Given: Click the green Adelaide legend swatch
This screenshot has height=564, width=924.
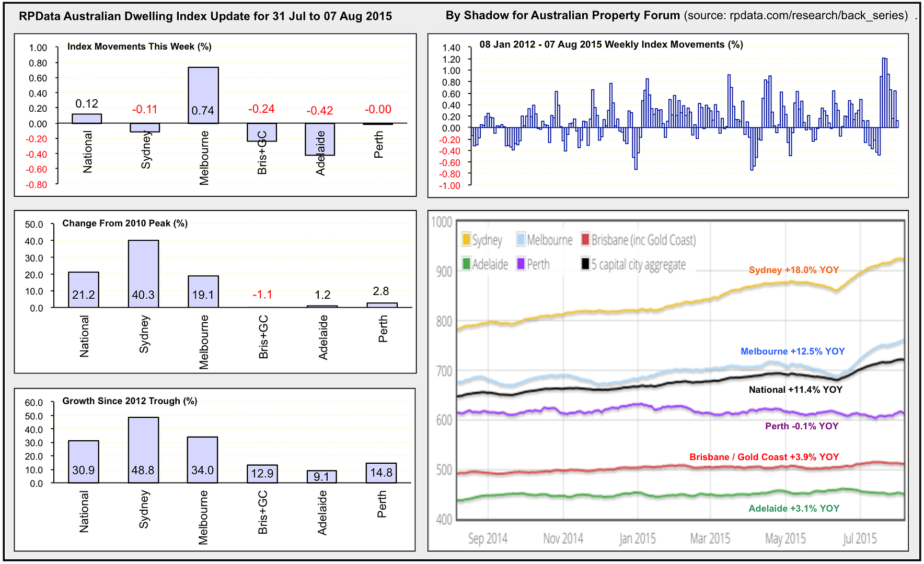Looking at the screenshot, I should [x=466, y=264].
